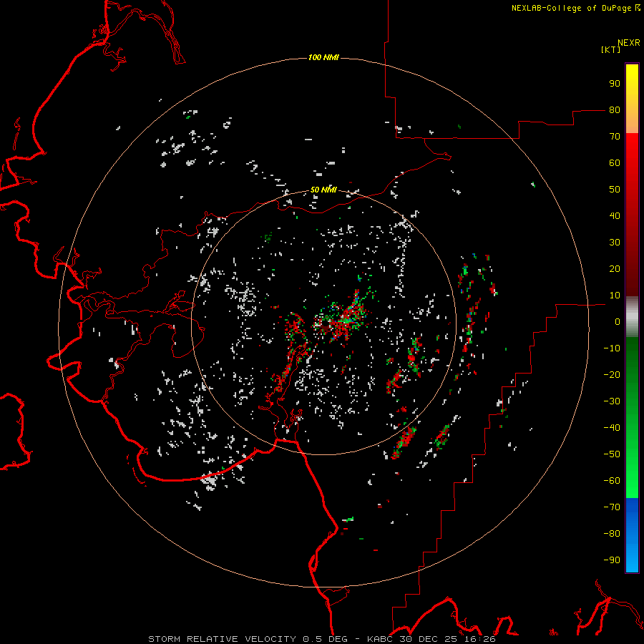Click the 10 knot value on scale
The height and width of the screenshot is (644, 644).
[x=615, y=296]
